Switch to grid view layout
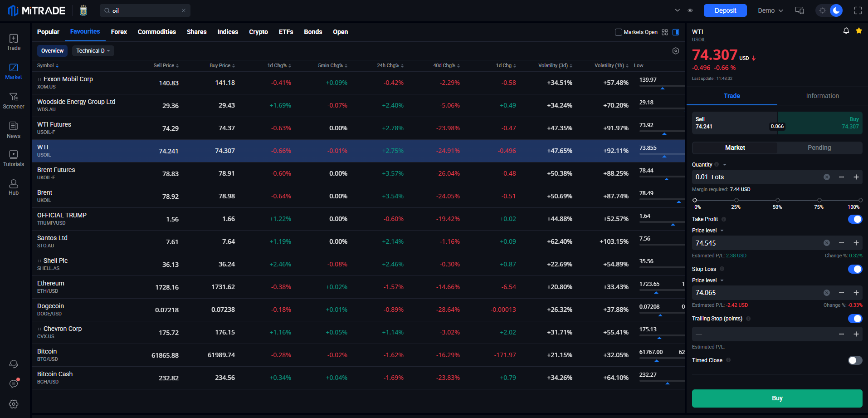 point(665,32)
